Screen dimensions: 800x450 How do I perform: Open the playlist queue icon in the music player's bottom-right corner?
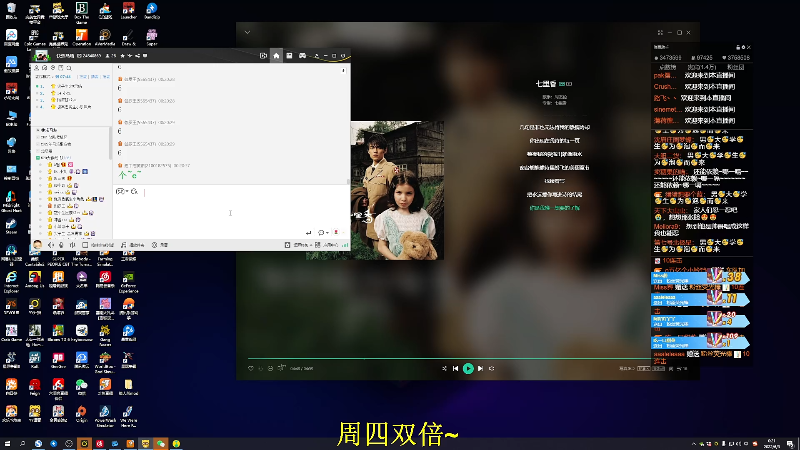[684, 368]
